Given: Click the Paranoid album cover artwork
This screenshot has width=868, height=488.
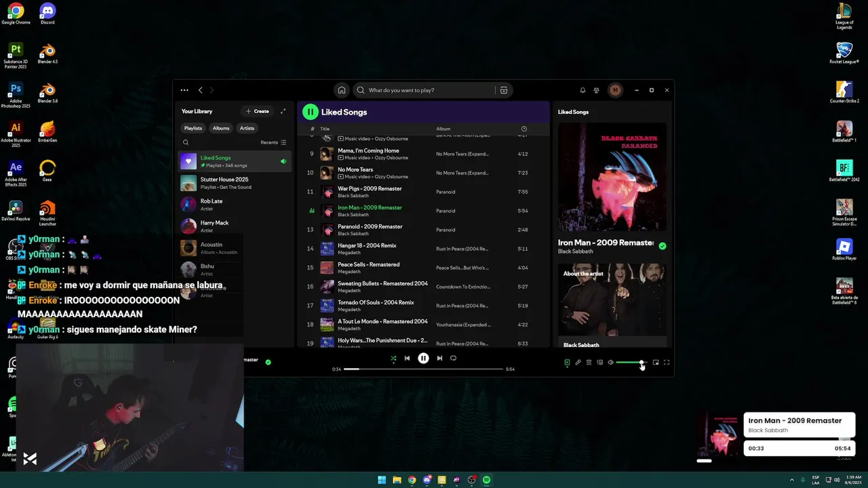Looking at the screenshot, I should pos(612,178).
